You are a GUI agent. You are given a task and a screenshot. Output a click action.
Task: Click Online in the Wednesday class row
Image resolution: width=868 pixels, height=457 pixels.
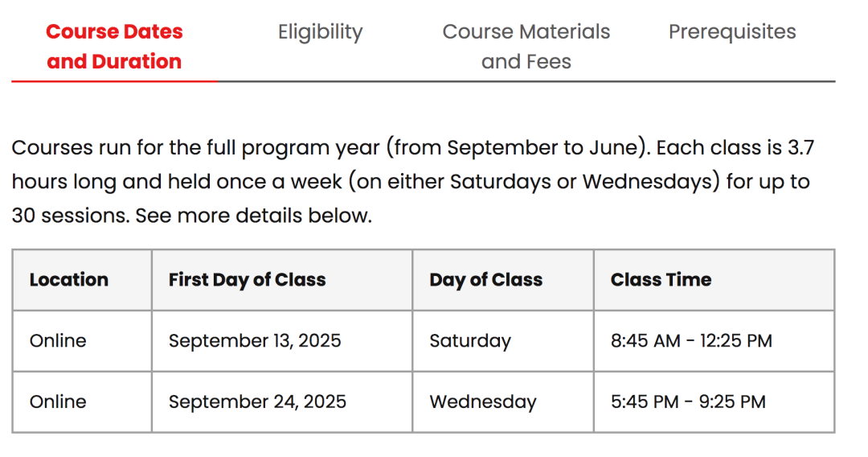(x=58, y=401)
